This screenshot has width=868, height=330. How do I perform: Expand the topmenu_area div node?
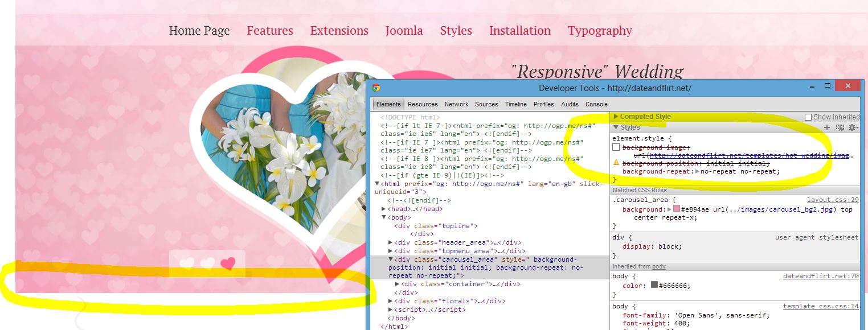click(391, 251)
